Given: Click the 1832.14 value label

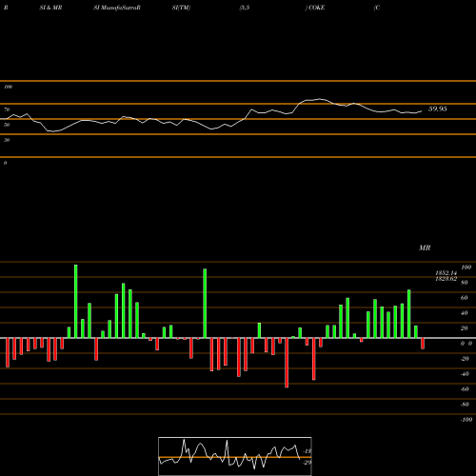Looking at the screenshot, I should tap(446, 273).
